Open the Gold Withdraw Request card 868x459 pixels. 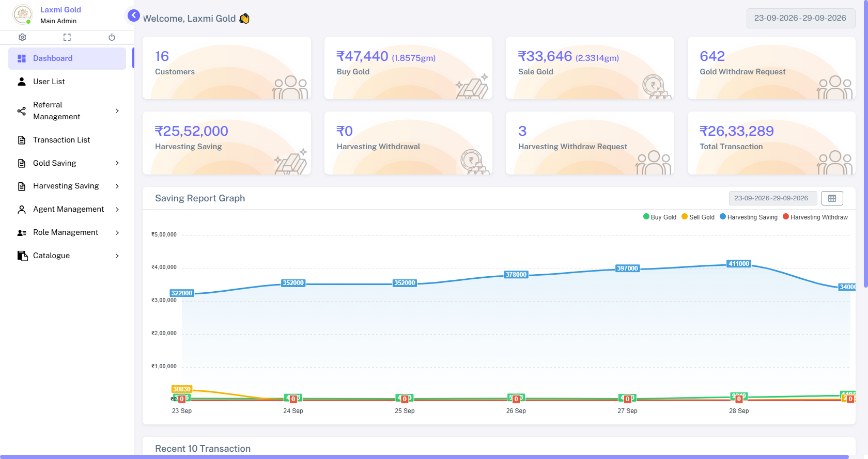[771, 68]
